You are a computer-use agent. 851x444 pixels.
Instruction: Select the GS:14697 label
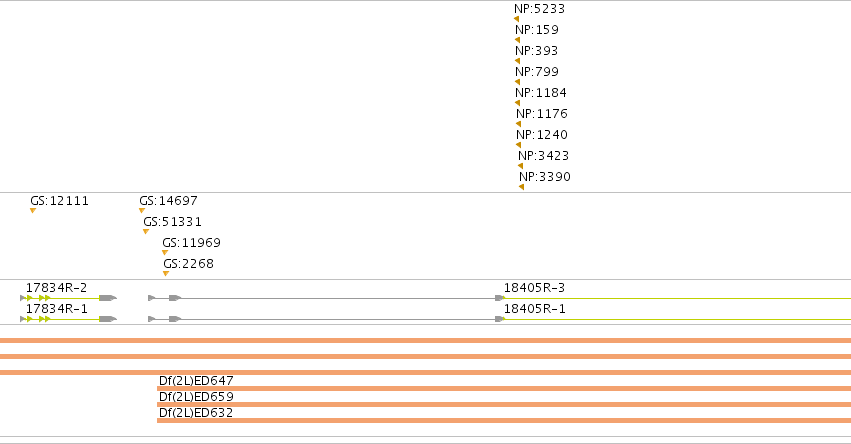[x=168, y=201]
